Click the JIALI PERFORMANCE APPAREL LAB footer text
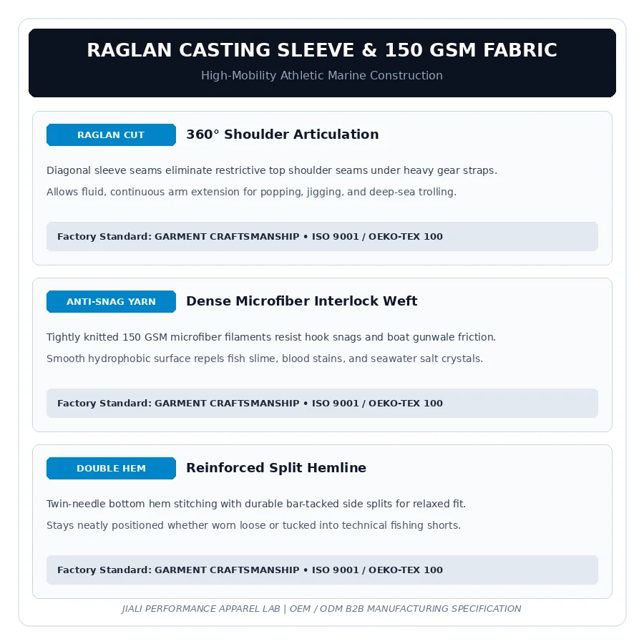Screen dimensions: 644x644 (x=201, y=609)
